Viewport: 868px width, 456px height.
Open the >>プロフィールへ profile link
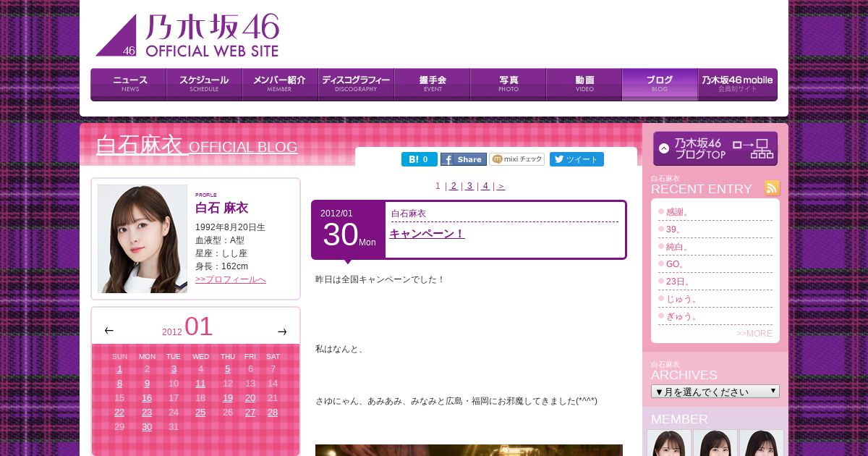coord(231,279)
